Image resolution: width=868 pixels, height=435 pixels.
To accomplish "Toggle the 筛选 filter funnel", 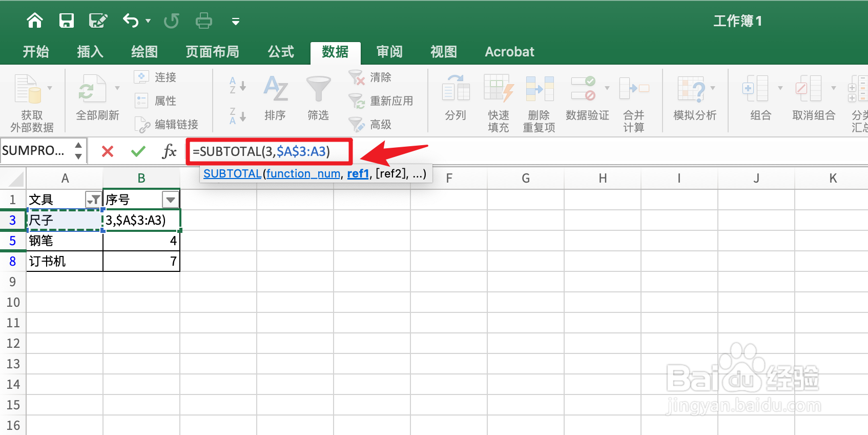I will (318, 89).
